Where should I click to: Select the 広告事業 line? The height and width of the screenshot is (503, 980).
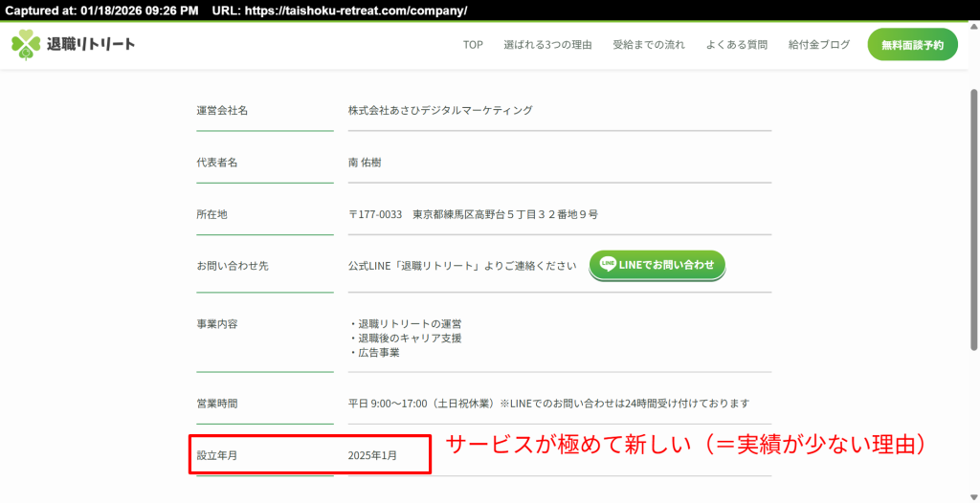[374, 353]
